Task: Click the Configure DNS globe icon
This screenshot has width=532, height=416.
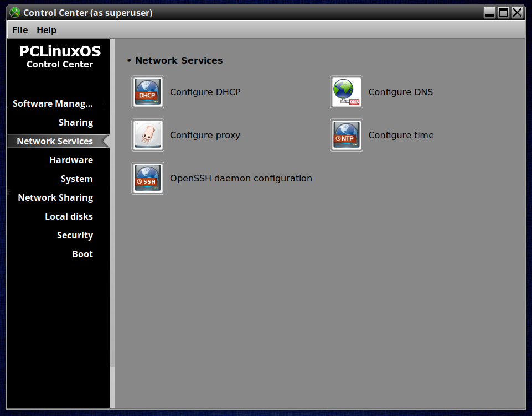Action: pyautogui.click(x=347, y=92)
